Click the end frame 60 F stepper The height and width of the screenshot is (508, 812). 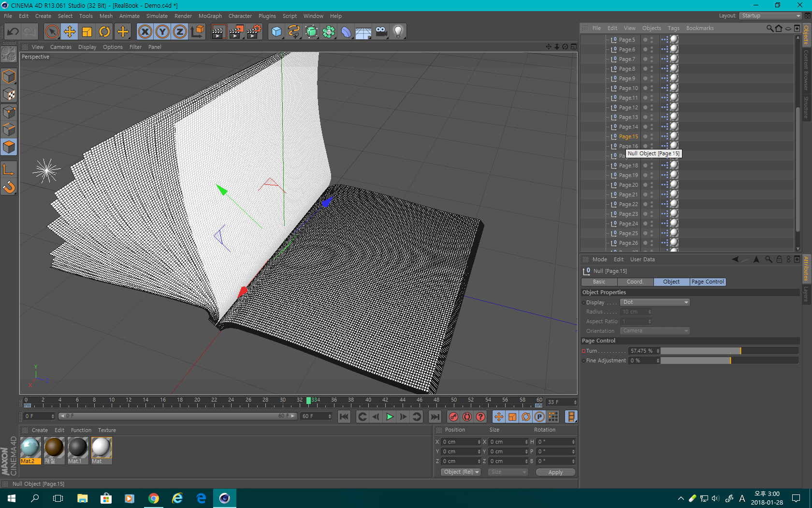(x=330, y=416)
